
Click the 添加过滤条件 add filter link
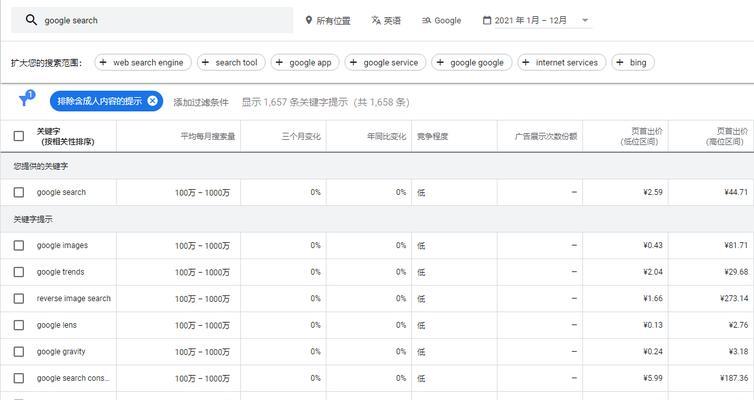point(201,102)
